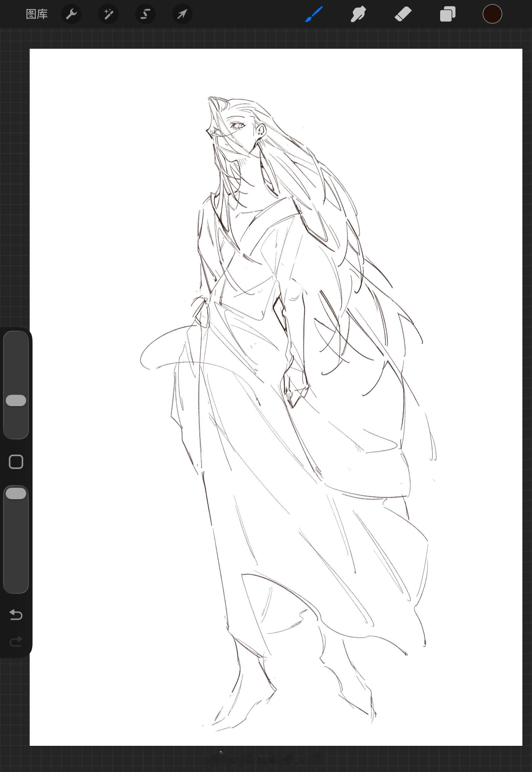Redo the last undone stroke
This screenshot has height=772, width=532.
[16, 641]
